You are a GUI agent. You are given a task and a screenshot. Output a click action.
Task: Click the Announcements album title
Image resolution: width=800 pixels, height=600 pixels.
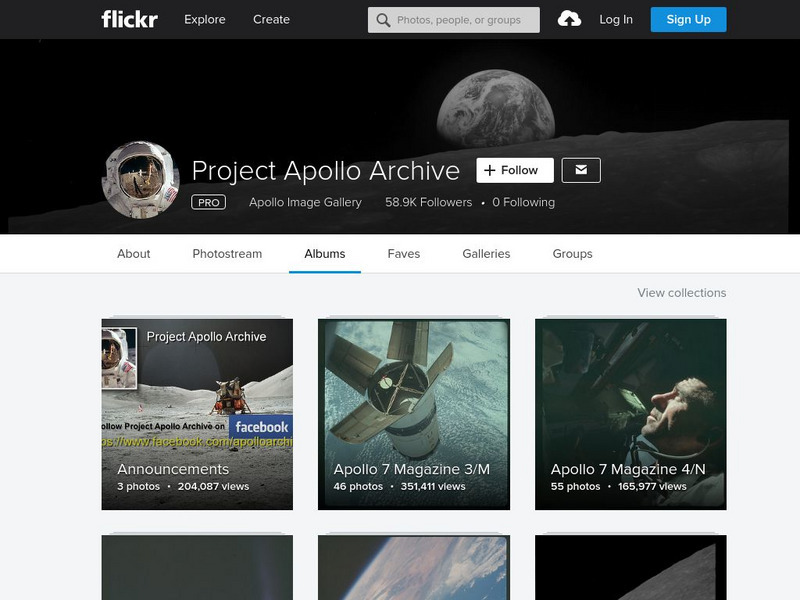(173, 469)
